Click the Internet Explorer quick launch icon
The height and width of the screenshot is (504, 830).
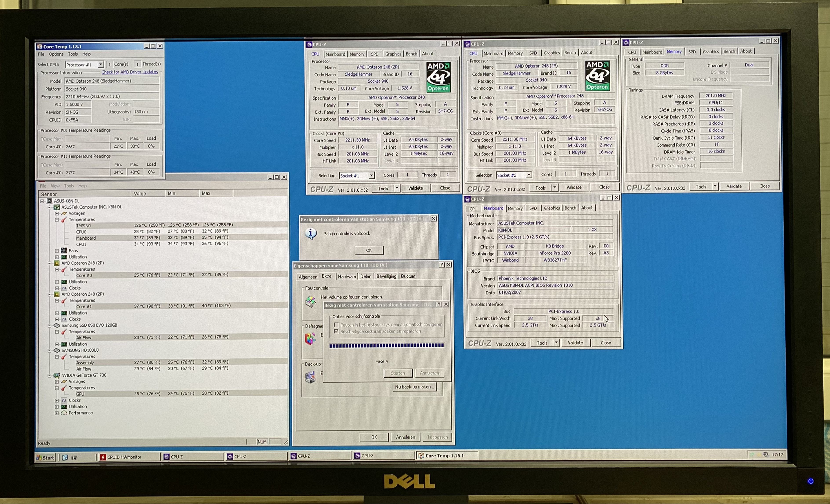(65, 457)
